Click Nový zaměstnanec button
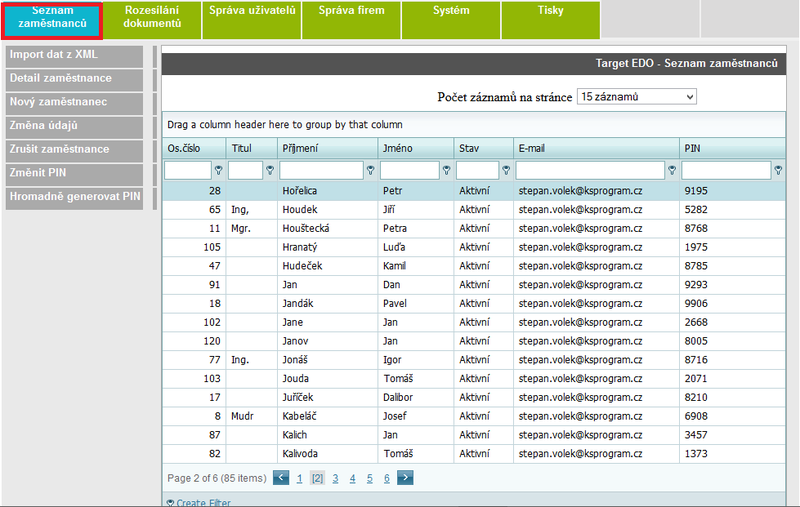 [74, 104]
